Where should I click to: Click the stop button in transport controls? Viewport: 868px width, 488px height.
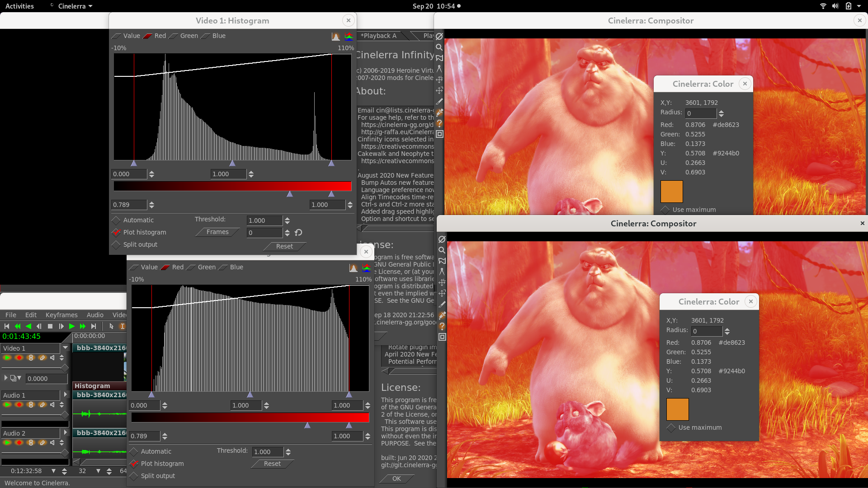pos(50,326)
